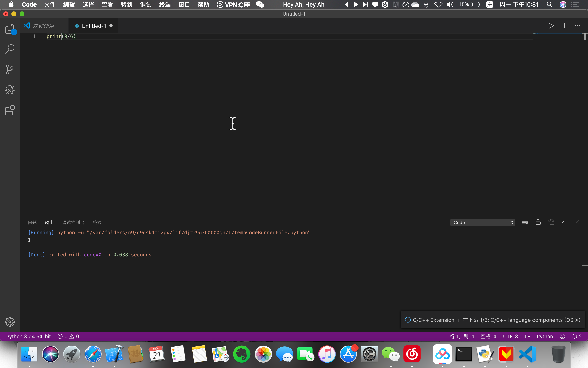Open the Search view in activity bar

(10, 49)
